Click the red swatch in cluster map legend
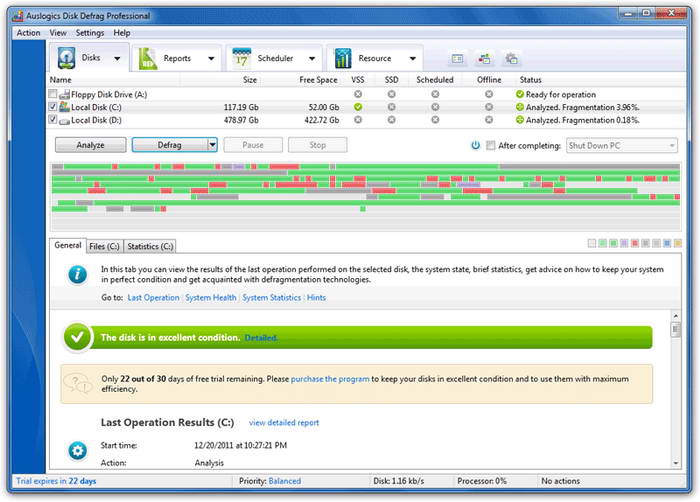The width and height of the screenshot is (700, 502). click(634, 243)
